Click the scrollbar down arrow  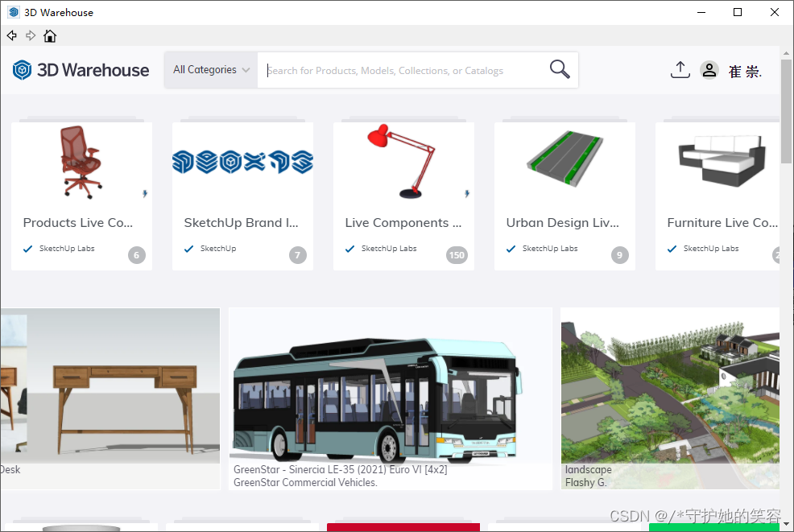coord(786,525)
